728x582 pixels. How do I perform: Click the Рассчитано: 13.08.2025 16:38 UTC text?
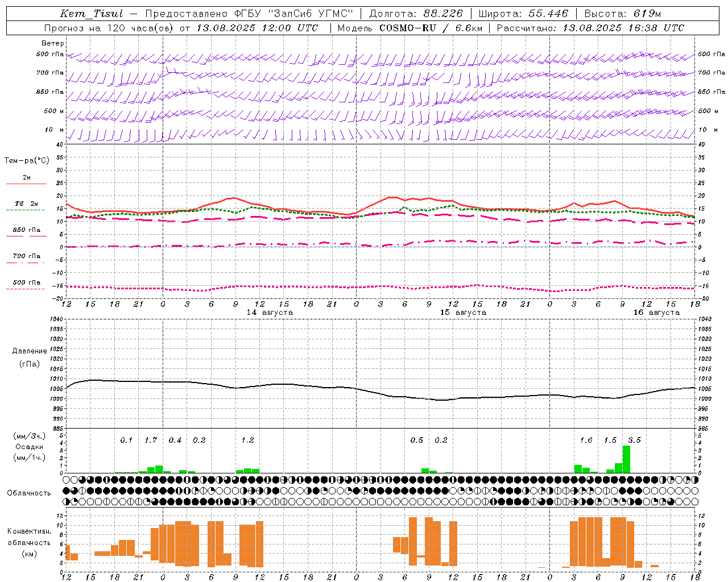[590, 28]
